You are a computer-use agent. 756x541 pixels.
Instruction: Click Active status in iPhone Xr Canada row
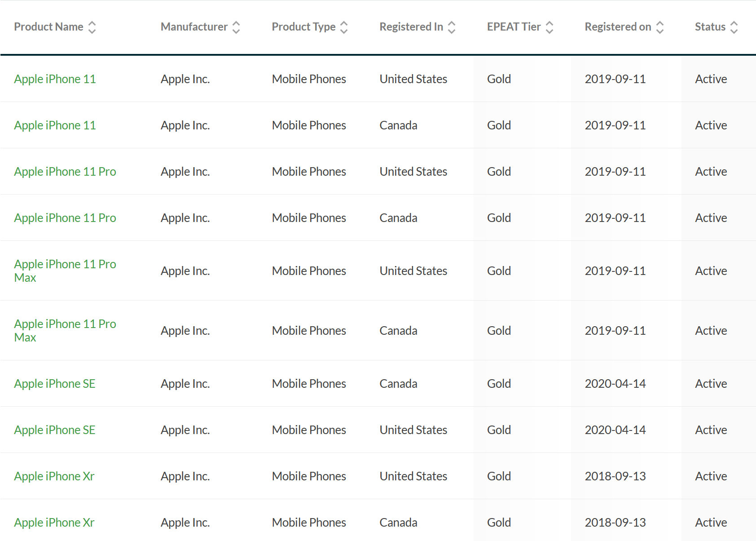pyautogui.click(x=711, y=523)
